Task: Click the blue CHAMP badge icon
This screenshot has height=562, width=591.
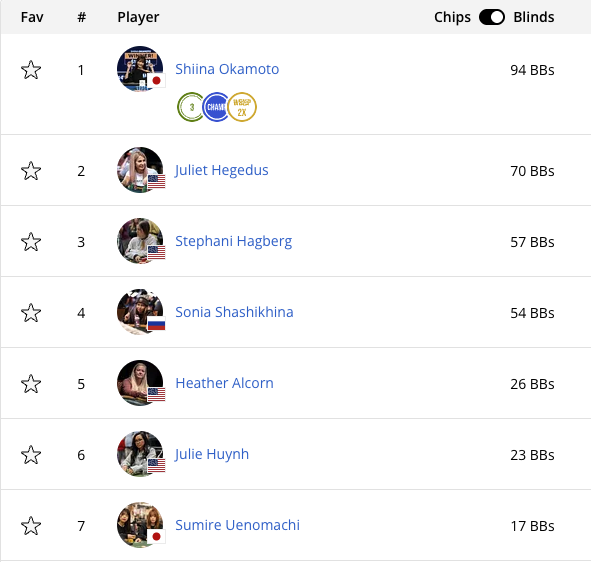Action: tap(215, 107)
